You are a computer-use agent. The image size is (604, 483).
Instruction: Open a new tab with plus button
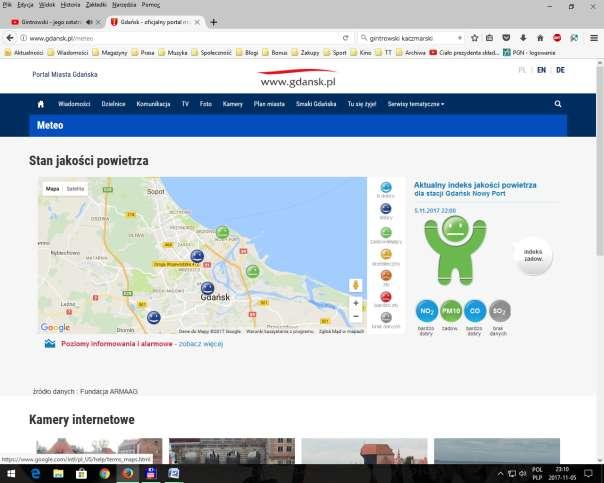(x=213, y=22)
